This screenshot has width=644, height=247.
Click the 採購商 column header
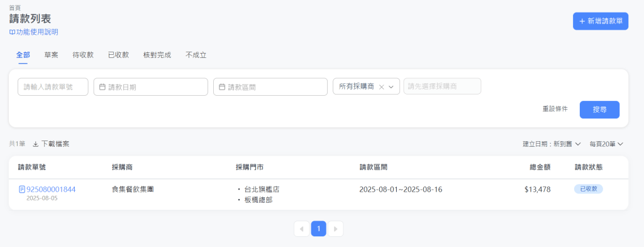(x=122, y=167)
